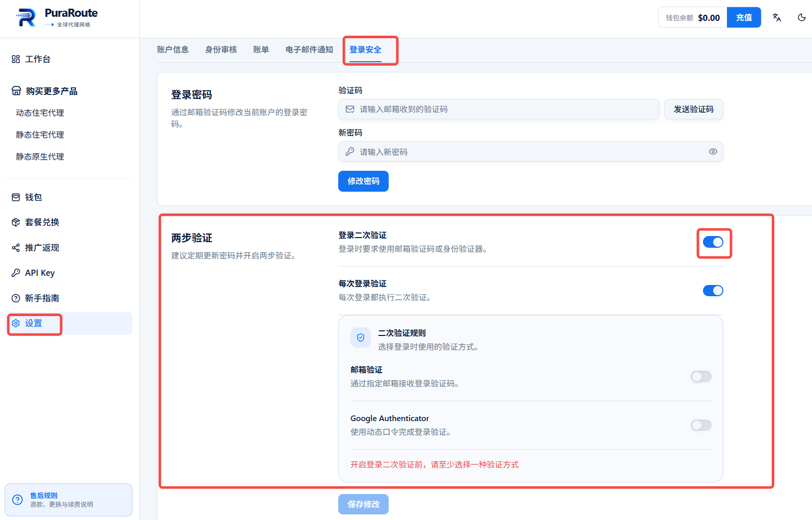The height and width of the screenshot is (520, 812).
Task: Click the 登录密码 section heading
Action: 192,95
